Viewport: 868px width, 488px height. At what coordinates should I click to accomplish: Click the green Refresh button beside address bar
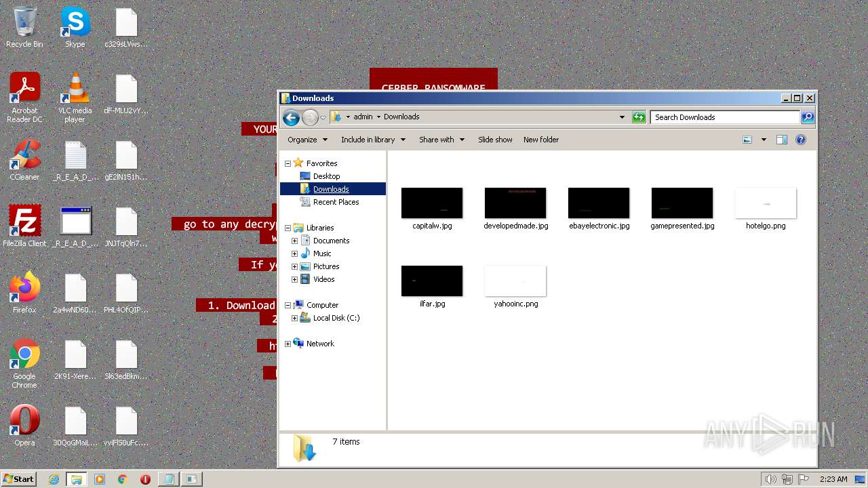[639, 117]
